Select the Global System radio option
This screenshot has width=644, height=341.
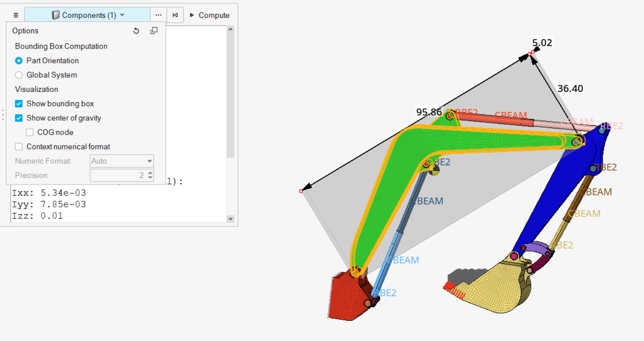click(x=19, y=75)
